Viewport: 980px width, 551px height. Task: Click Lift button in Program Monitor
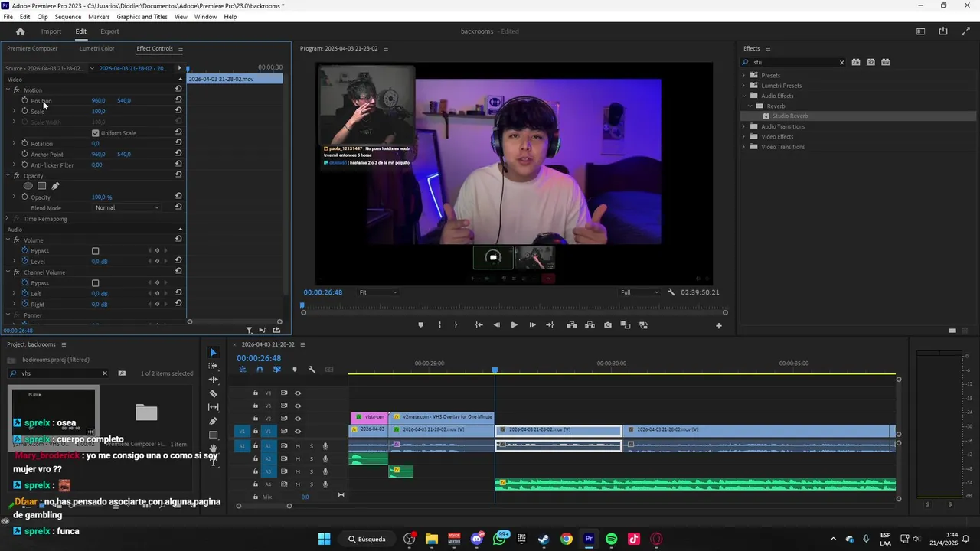point(572,325)
